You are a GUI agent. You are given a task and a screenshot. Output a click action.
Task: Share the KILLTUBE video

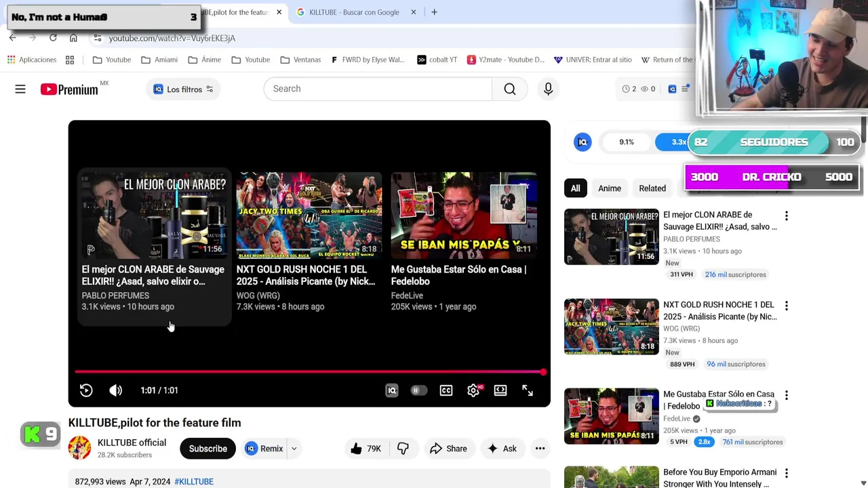448,449
